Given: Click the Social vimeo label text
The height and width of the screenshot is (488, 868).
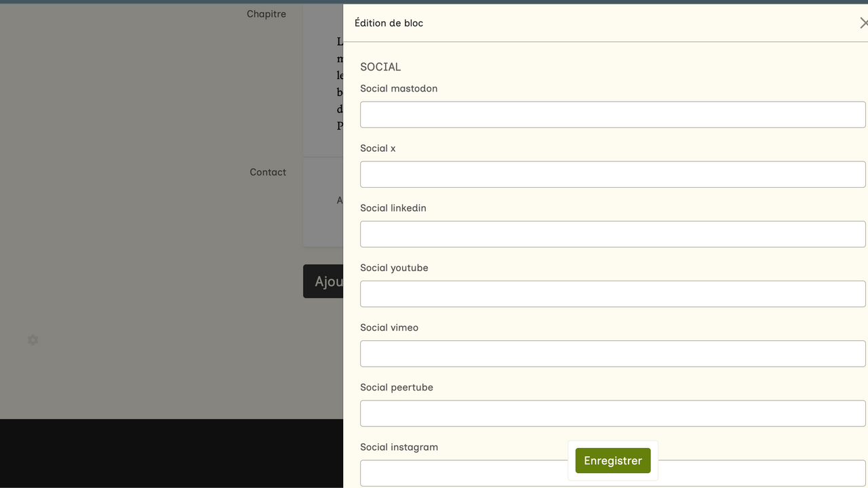Looking at the screenshot, I should pos(389,327).
